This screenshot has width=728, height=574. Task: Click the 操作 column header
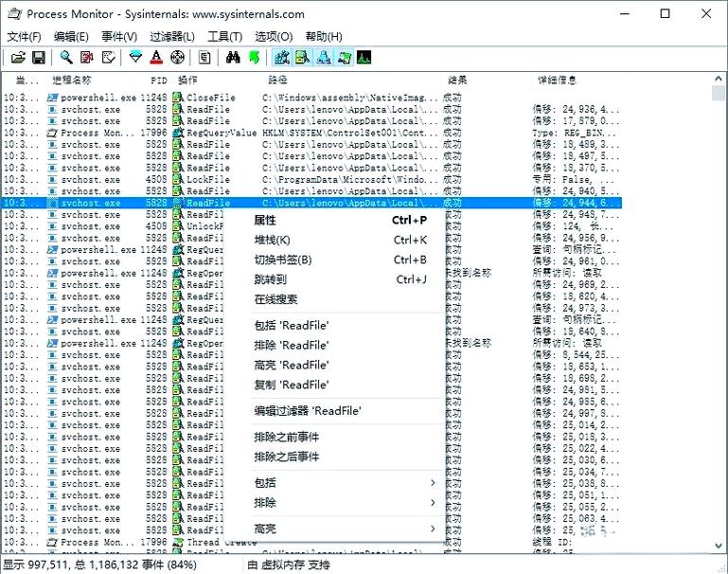(187, 81)
